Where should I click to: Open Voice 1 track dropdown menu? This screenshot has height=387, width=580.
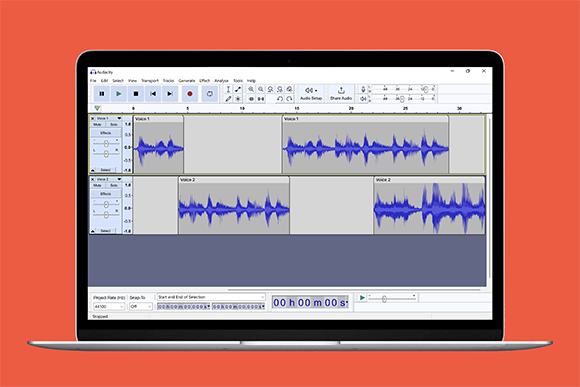[119, 118]
